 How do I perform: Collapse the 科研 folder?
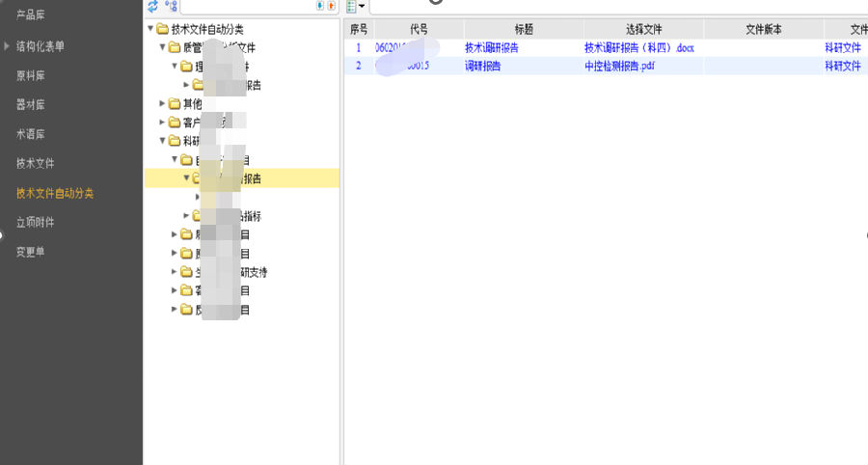[163, 141]
